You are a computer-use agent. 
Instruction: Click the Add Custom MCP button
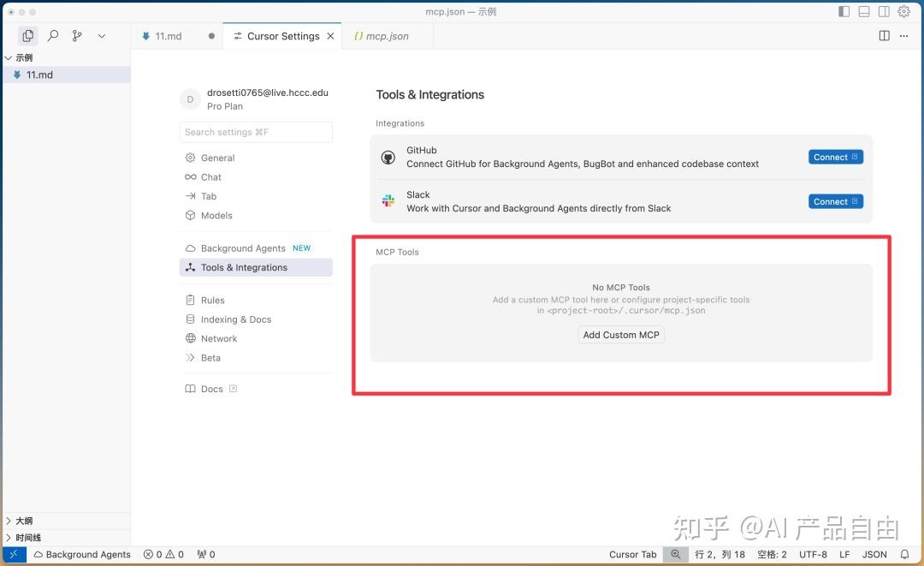pyautogui.click(x=621, y=335)
